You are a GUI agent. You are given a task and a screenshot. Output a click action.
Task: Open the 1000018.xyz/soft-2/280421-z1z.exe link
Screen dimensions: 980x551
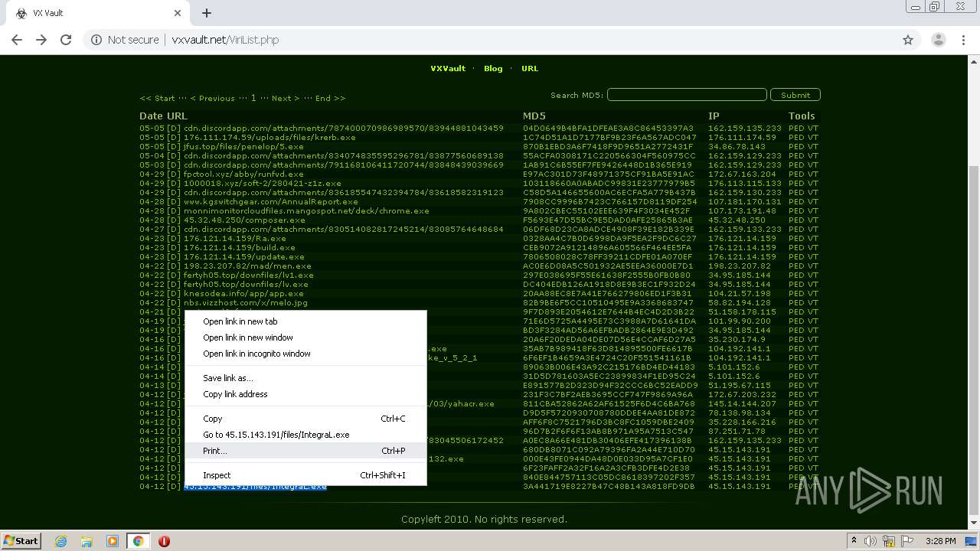(x=262, y=183)
